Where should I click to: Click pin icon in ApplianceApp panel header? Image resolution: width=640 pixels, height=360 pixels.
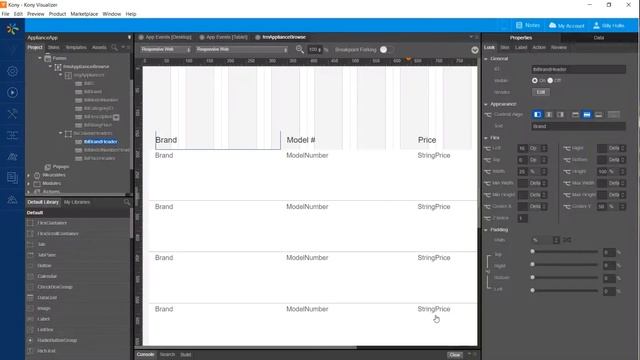pyautogui.click(x=129, y=38)
